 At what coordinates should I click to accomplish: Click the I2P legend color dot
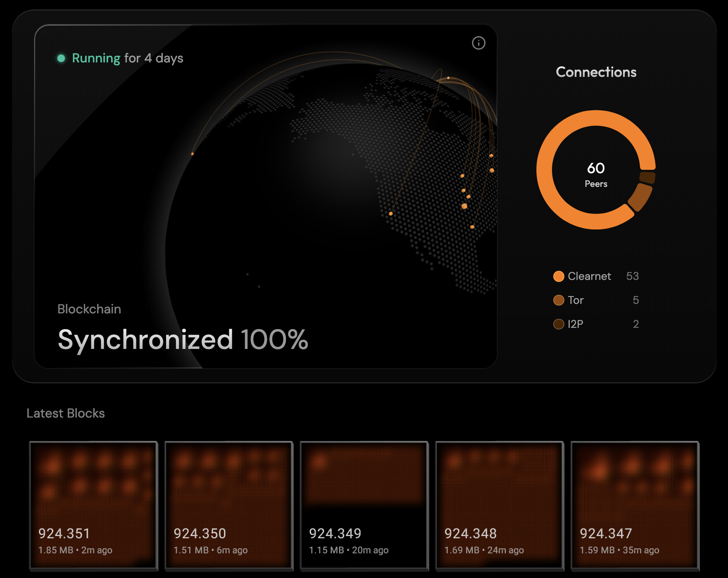[559, 324]
